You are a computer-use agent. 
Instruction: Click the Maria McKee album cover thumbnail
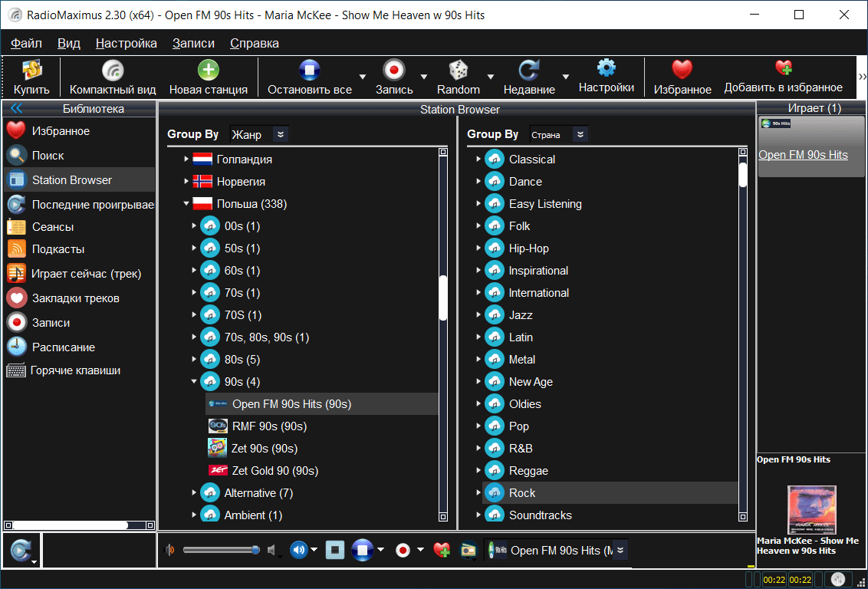(x=811, y=509)
